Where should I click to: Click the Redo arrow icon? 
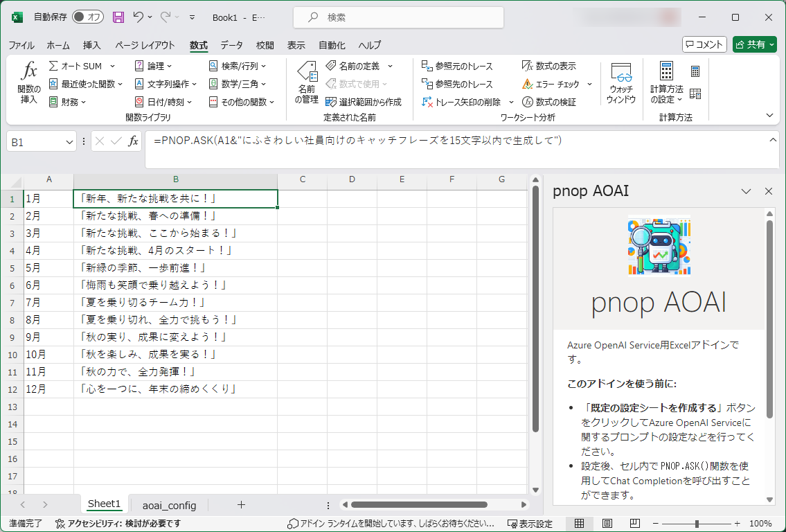(x=166, y=17)
